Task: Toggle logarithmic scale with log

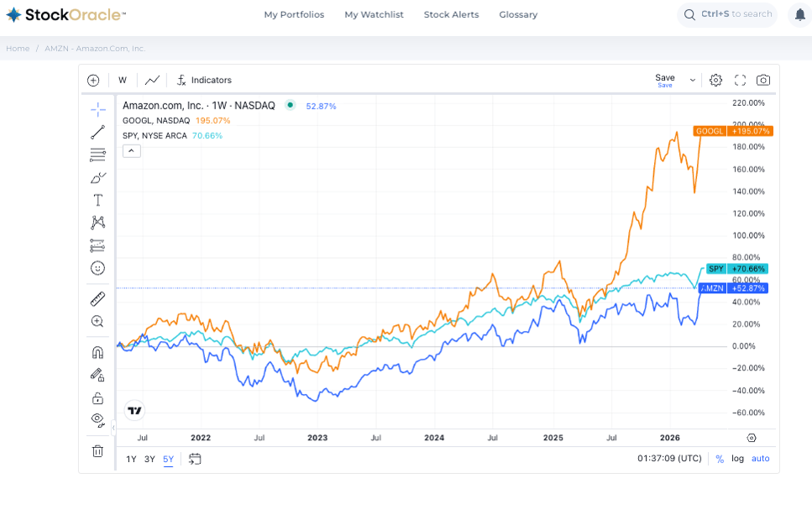Action: click(x=737, y=459)
